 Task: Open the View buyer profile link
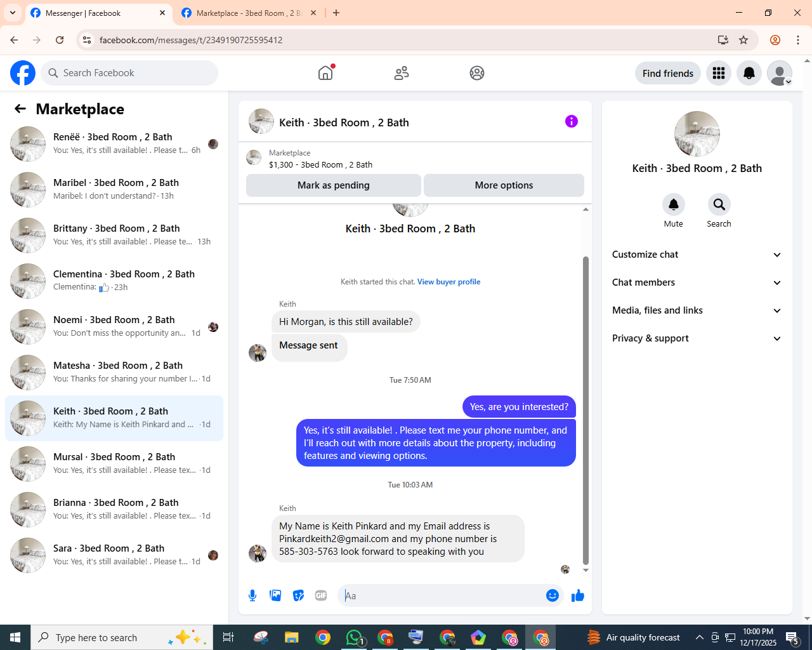point(449,282)
